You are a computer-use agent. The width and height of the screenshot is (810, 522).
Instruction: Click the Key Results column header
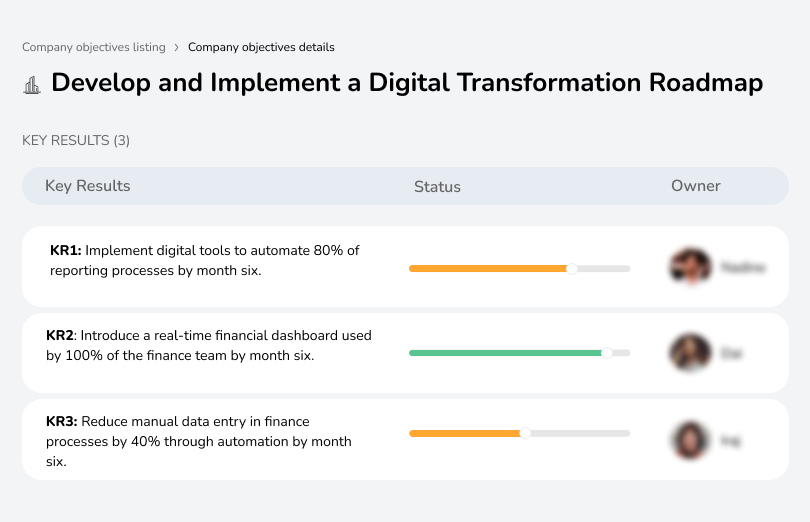(x=88, y=186)
